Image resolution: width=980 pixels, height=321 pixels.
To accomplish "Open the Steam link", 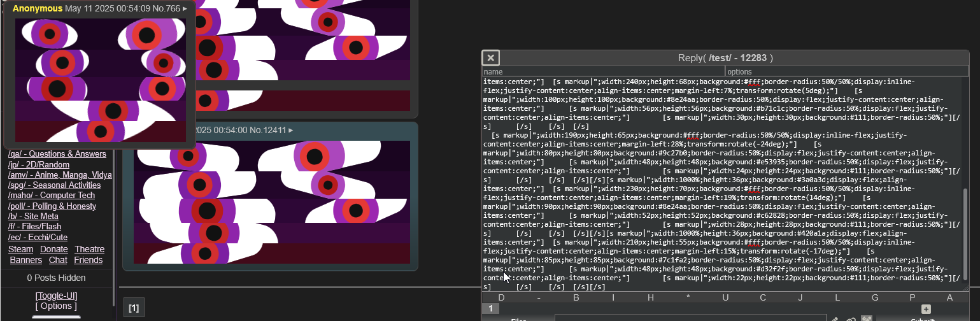I will coord(21,249).
